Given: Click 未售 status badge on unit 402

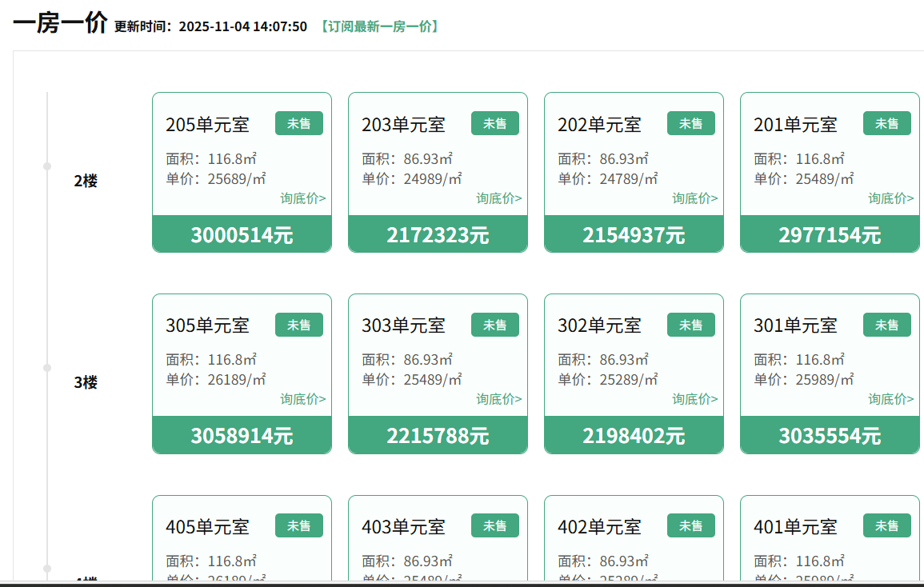Looking at the screenshot, I should pos(691,525).
